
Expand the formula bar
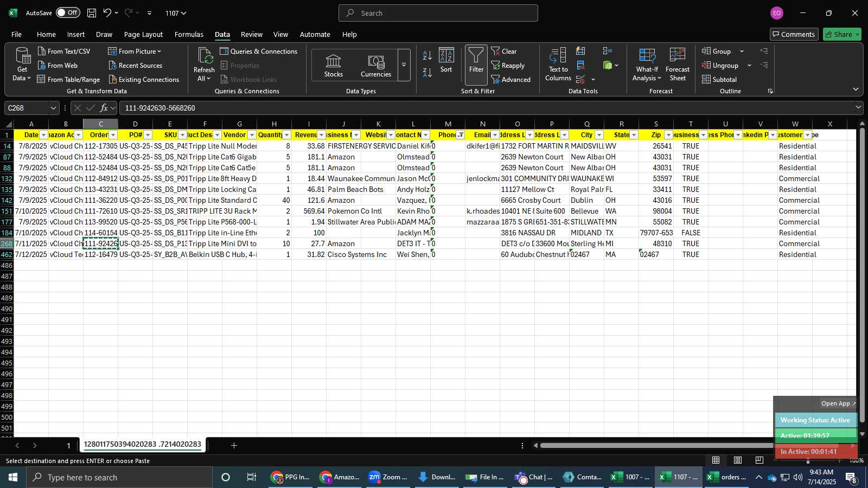click(858, 108)
